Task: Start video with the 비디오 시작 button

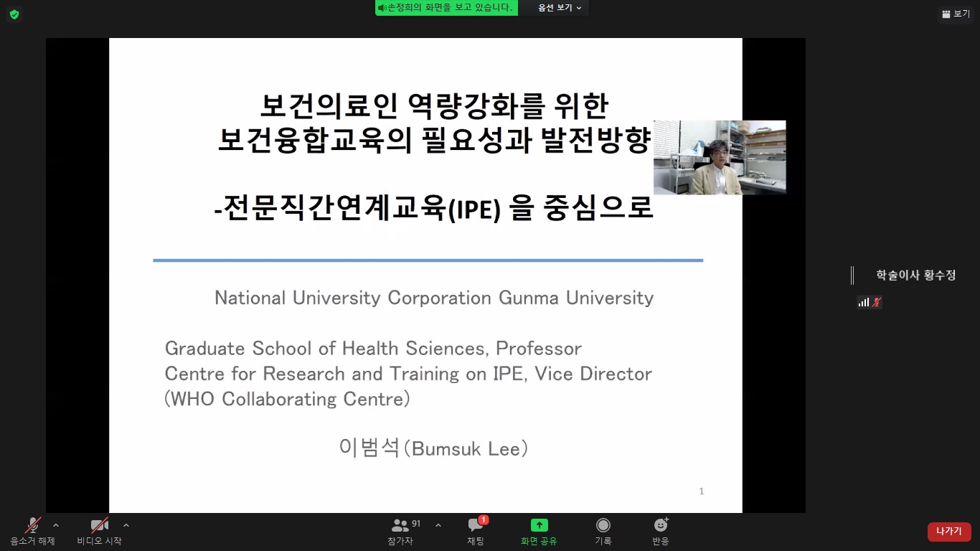Action: coord(99,532)
